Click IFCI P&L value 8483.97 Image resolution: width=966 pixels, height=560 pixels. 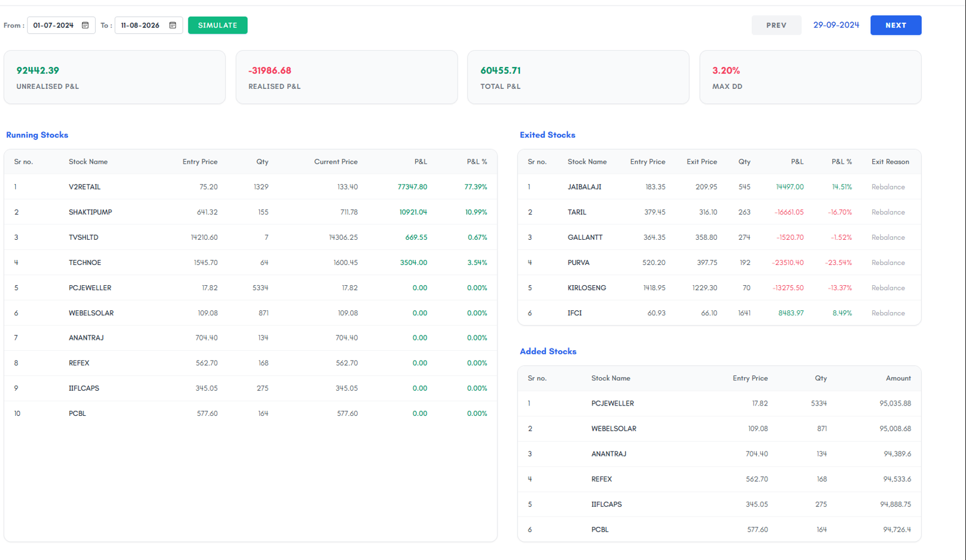(x=791, y=313)
